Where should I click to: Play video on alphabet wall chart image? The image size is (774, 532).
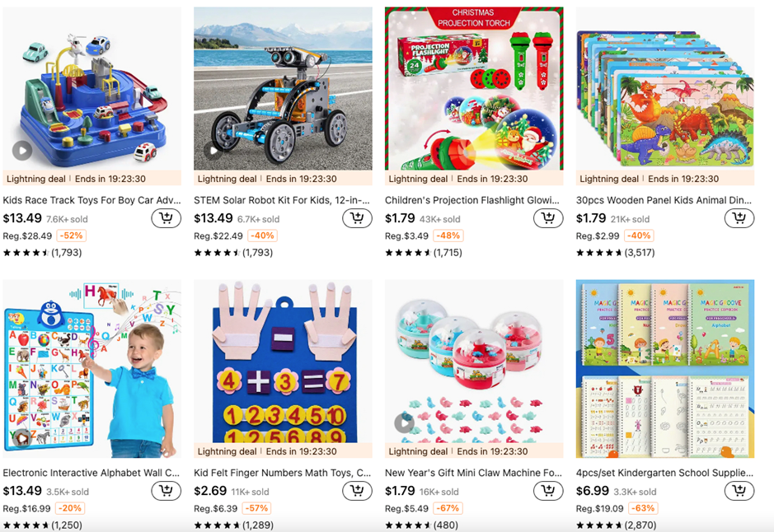22,437
